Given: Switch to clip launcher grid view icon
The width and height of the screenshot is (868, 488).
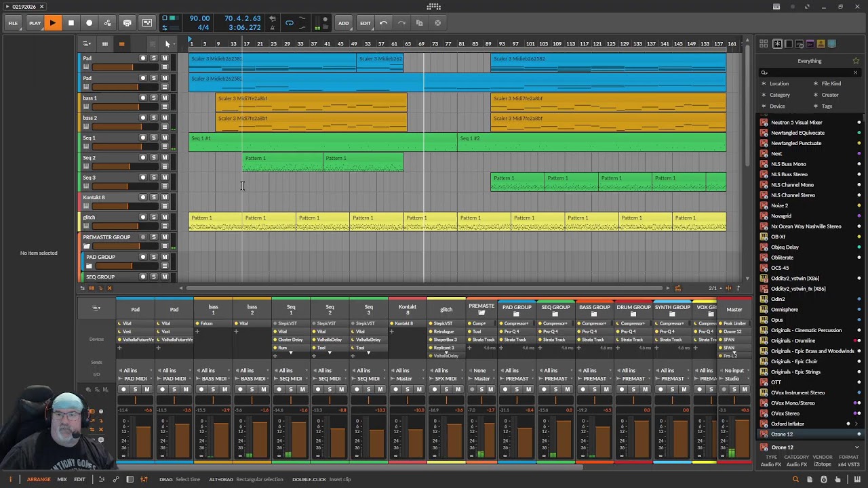Looking at the screenshot, I should click(x=104, y=44).
